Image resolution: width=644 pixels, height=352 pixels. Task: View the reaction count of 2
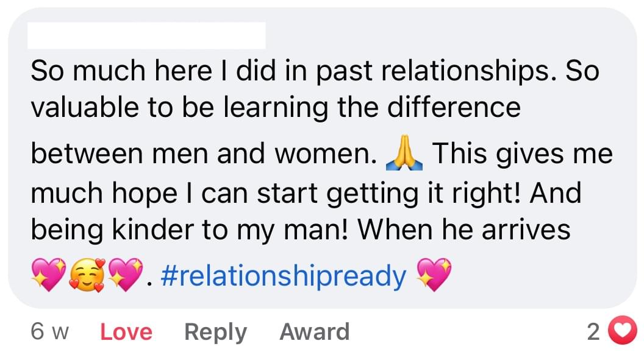(593, 332)
